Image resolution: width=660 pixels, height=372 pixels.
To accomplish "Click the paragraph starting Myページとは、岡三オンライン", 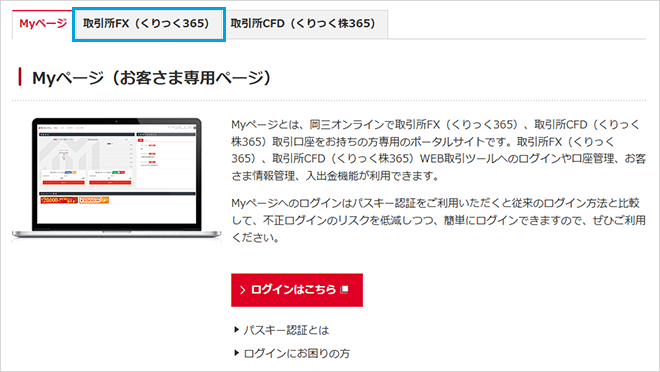I will click(438, 150).
